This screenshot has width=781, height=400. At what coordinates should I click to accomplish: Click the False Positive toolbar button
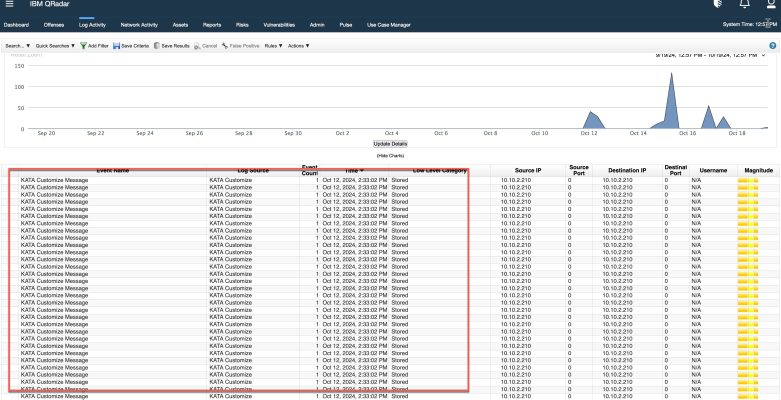241,46
